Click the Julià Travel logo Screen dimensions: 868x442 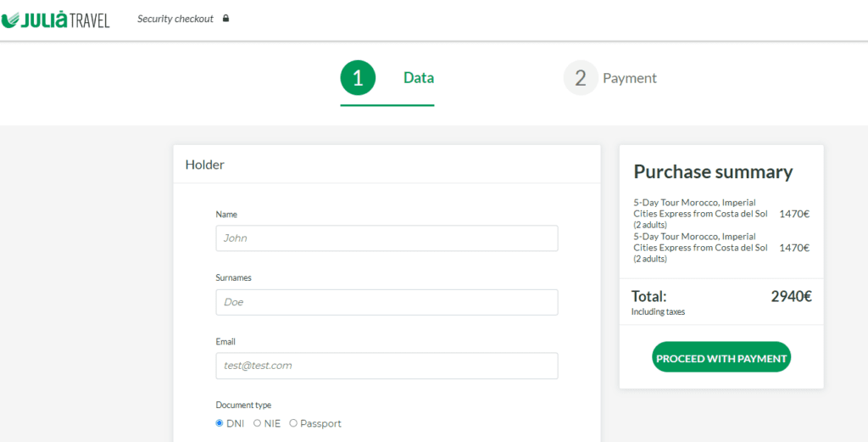56,19
